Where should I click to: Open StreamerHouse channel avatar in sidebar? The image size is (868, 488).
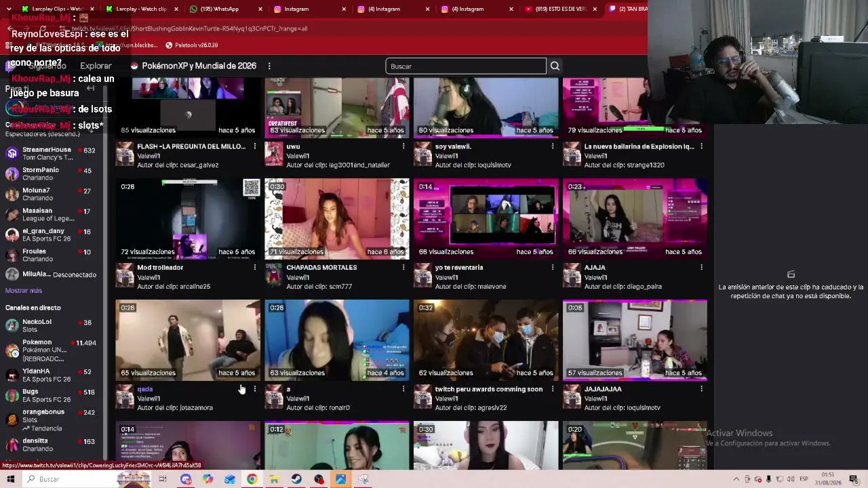click(12, 153)
